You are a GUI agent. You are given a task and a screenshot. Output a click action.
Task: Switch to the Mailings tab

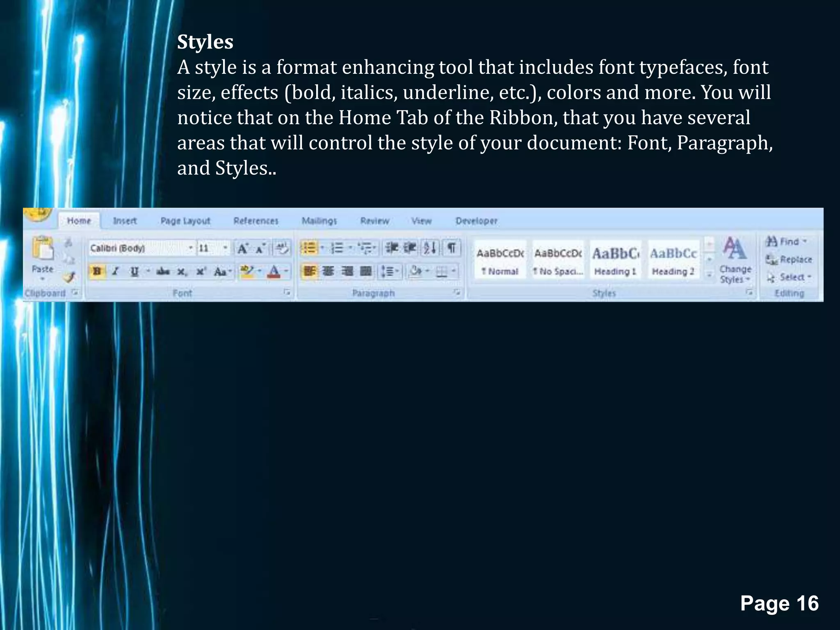click(319, 221)
